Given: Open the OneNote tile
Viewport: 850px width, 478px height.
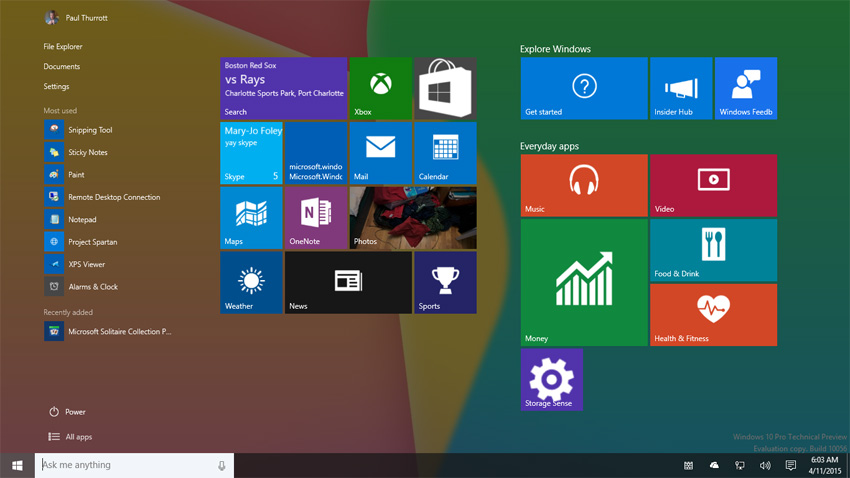Looking at the screenshot, I should (x=316, y=218).
